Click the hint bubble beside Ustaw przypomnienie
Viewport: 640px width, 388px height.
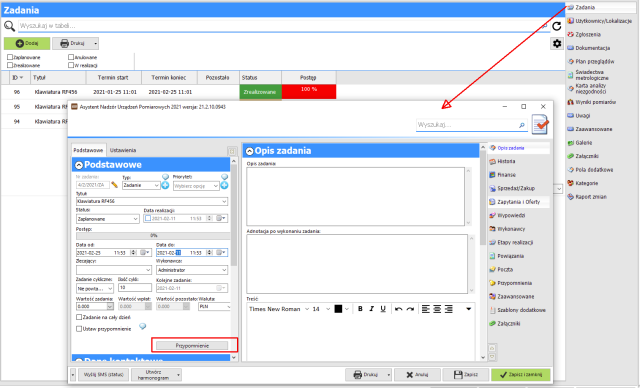142,326
